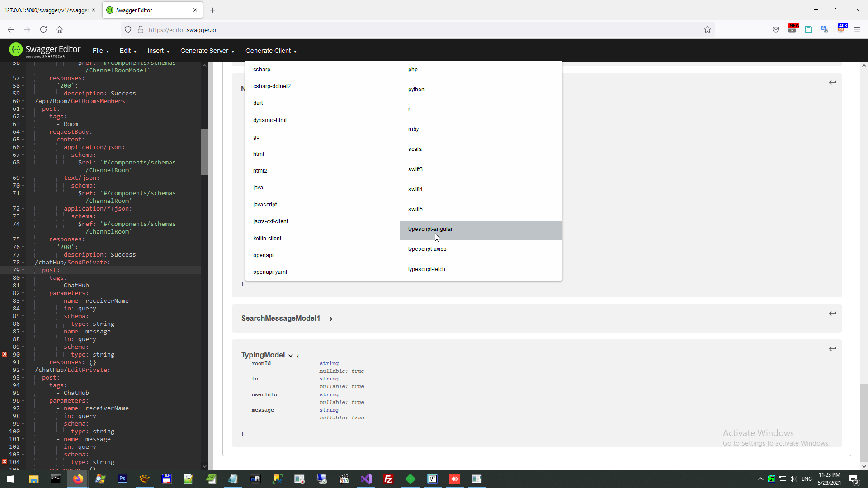This screenshot has width=868, height=488.
Task: Click the editor's vertical scrollbar
Action: 204,152
